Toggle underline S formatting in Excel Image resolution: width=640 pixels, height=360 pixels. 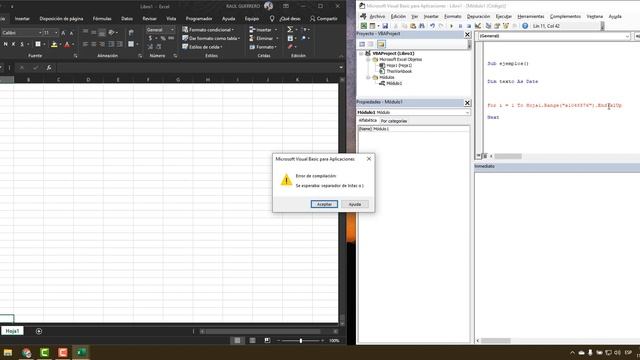[22, 44]
